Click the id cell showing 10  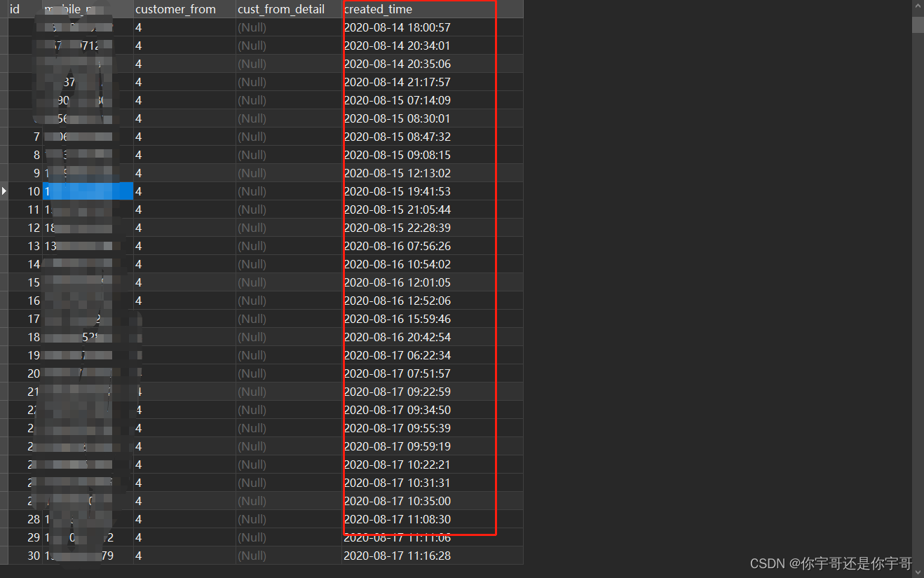pos(25,191)
